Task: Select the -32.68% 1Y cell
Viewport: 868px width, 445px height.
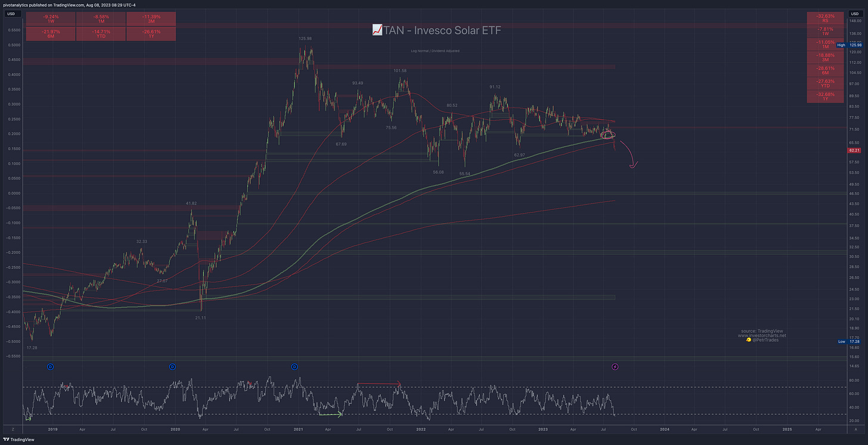Action: point(826,96)
